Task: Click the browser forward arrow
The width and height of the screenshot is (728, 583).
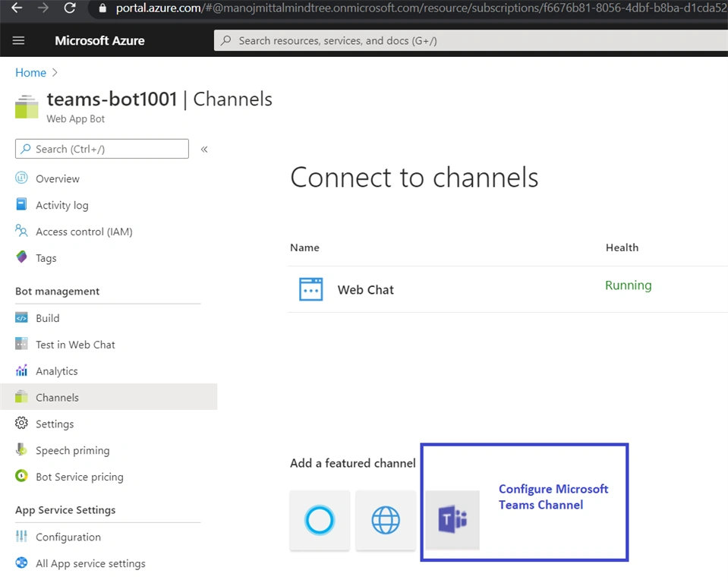Action: 43,8
